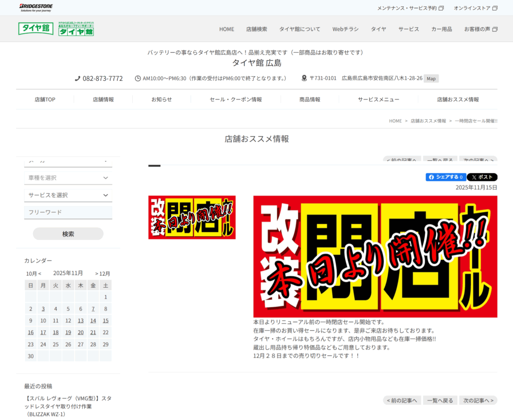This screenshot has width=513, height=420.
Task: Go to previous month 10月 in calendar
Action: pyautogui.click(x=33, y=273)
